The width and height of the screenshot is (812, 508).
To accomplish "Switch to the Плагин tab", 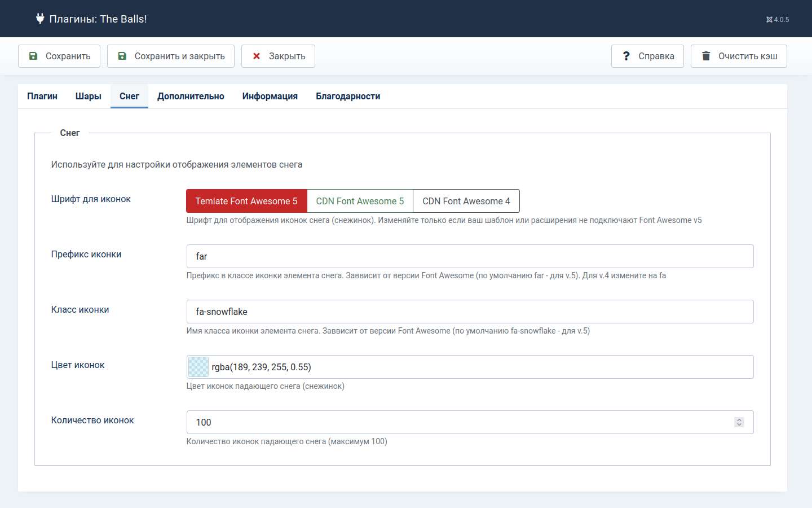I will [42, 96].
